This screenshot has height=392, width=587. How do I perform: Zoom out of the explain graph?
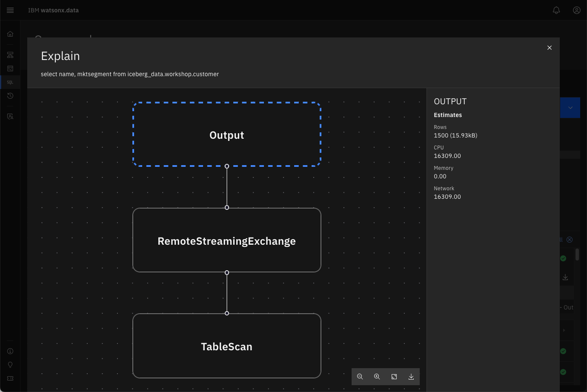point(360,377)
